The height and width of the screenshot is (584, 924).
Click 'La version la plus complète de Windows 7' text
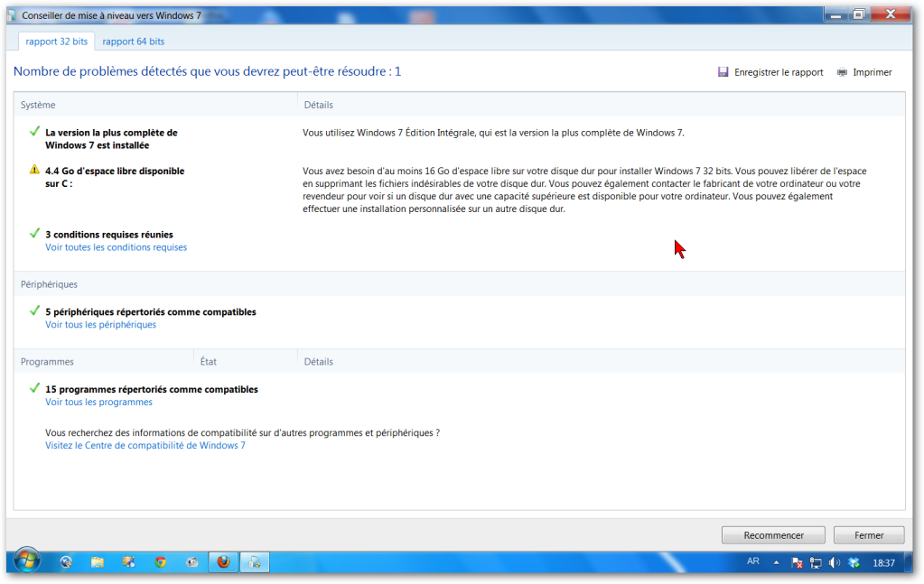pos(111,139)
